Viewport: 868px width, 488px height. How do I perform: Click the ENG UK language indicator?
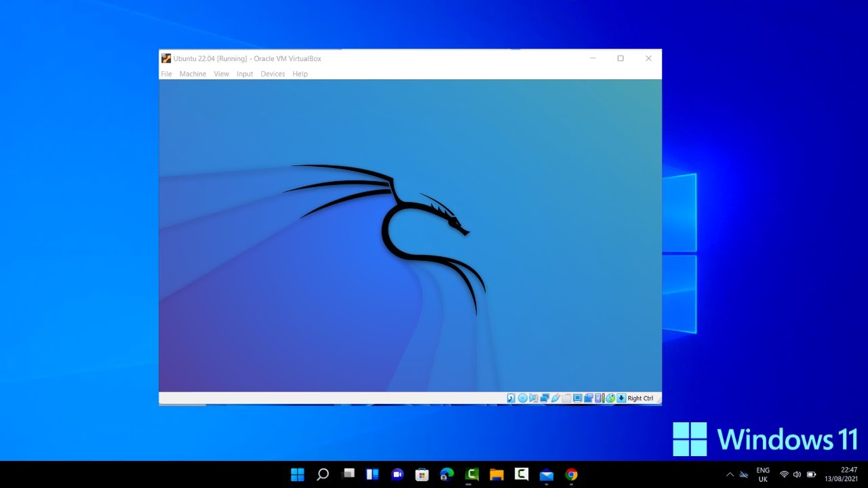tap(763, 474)
